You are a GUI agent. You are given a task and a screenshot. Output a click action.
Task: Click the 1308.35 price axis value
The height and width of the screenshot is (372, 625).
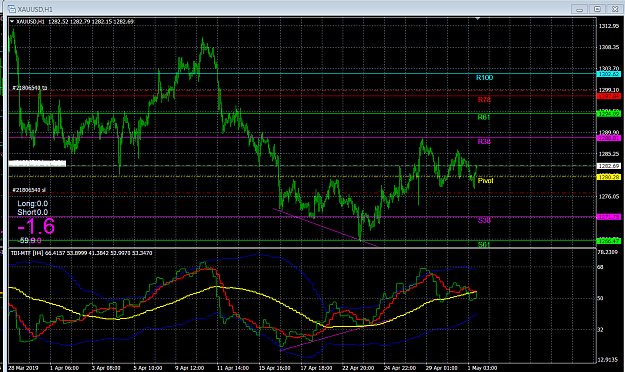point(609,47)
